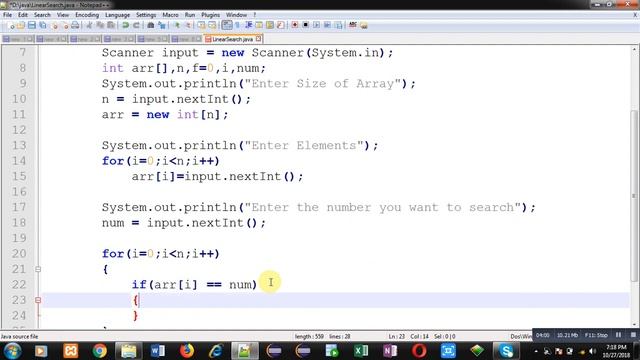Open the ? help menu
The width and height of the screenshot is (640, 360).
coord(254,15)
